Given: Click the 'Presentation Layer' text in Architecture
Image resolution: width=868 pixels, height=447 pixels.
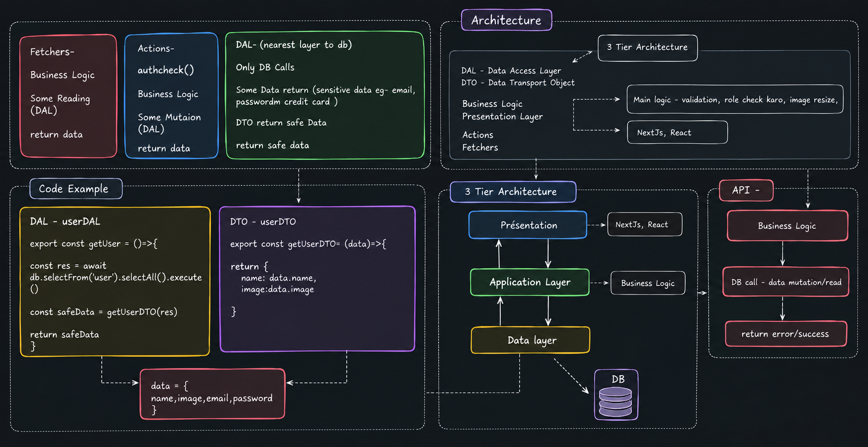Looking at the screenshot, I should (x=502, y=117).
